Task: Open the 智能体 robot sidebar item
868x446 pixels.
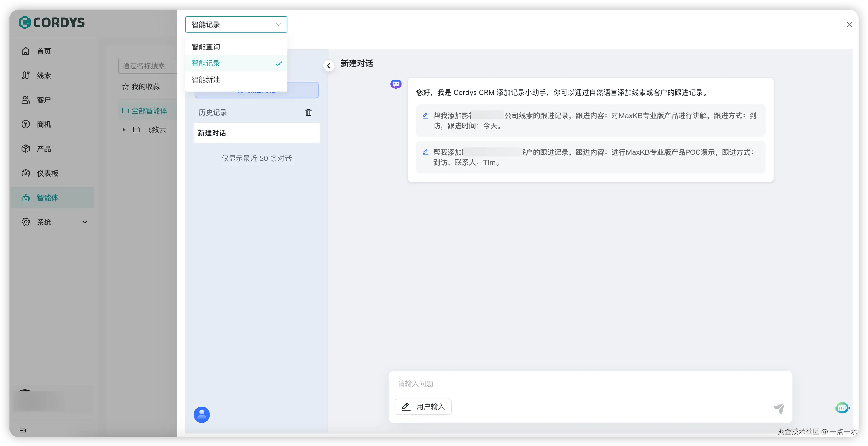Action: (47, 198)
